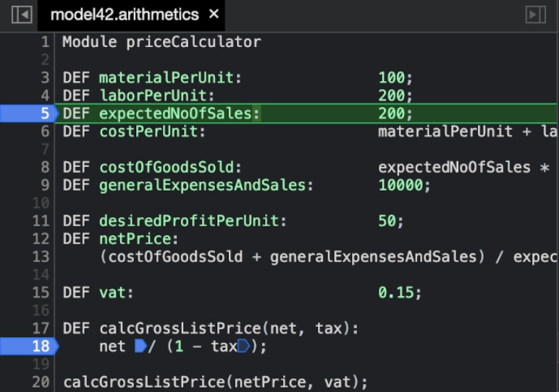Remove the breakpoint on line 18

pyautogui.click(x=29, y=346)
